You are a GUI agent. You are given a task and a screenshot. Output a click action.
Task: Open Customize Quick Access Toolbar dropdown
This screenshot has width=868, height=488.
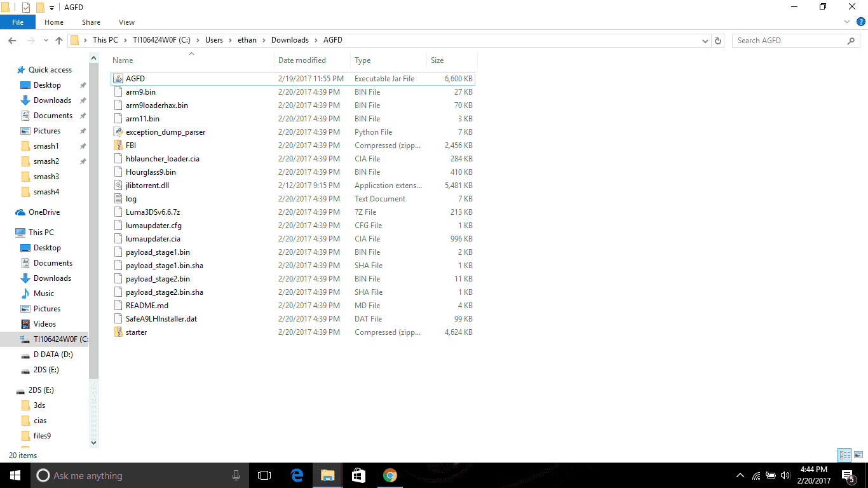[51, 8]
